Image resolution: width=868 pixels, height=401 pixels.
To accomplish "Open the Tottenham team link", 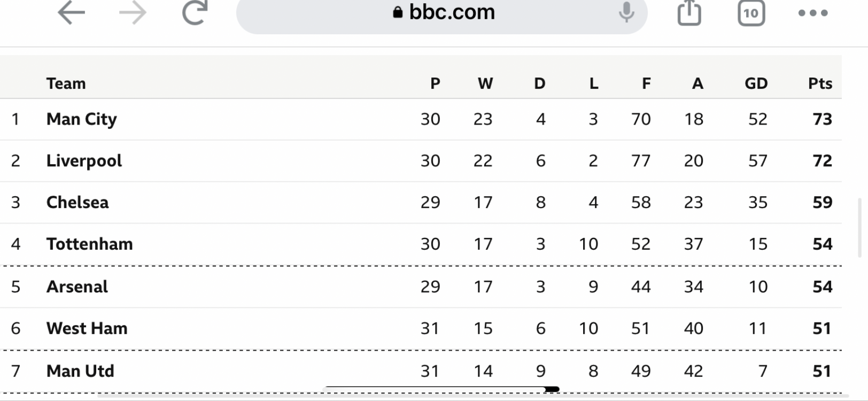I will tap(89, 244).
